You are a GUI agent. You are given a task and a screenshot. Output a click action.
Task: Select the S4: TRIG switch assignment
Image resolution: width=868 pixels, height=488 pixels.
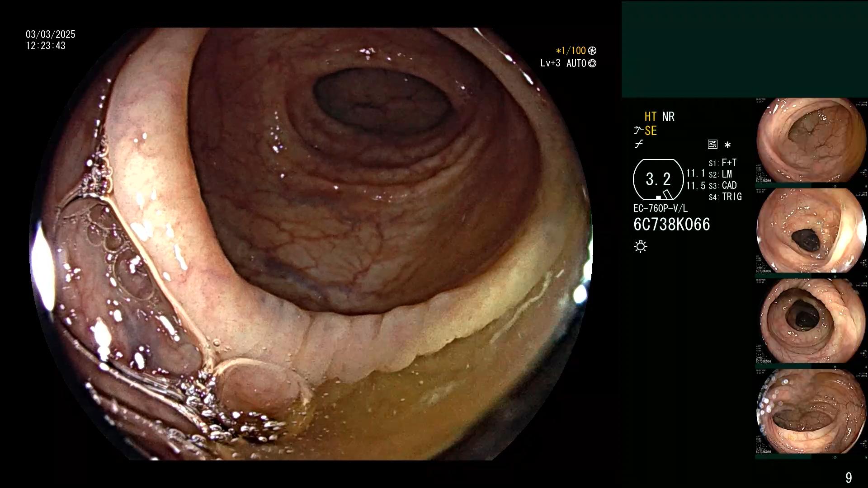(x=726, y=197)
